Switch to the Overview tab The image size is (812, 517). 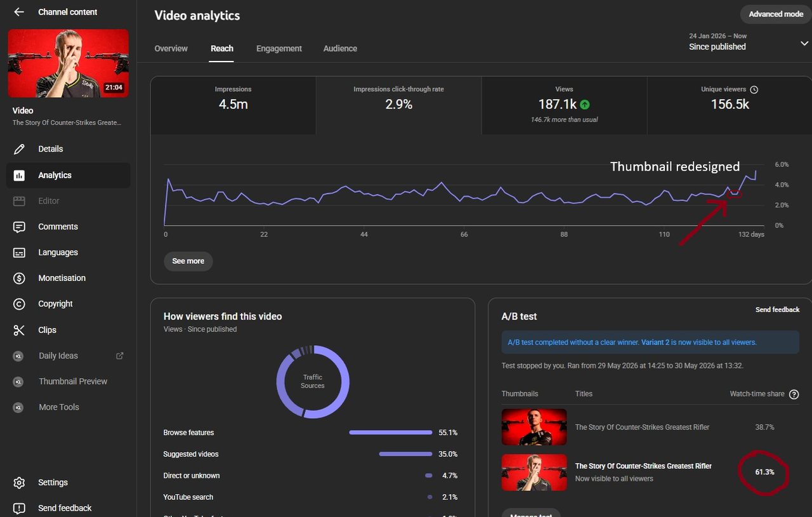[171, 49]
